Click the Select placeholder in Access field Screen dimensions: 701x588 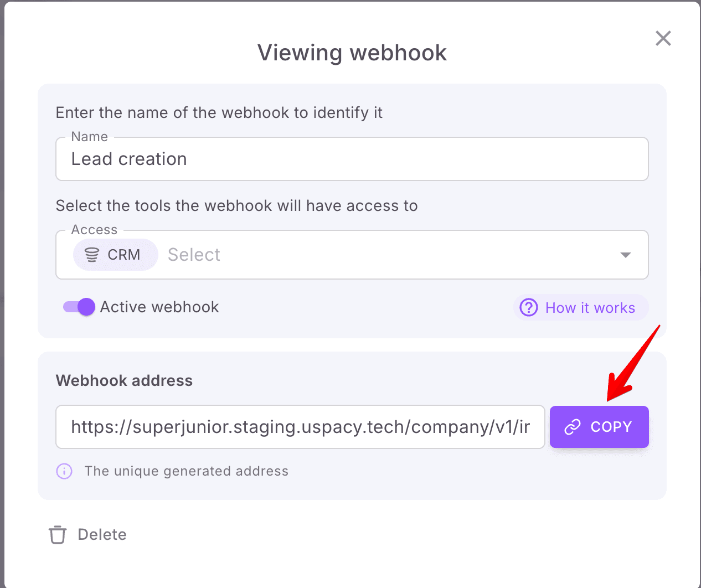click(x=194, y=255)
